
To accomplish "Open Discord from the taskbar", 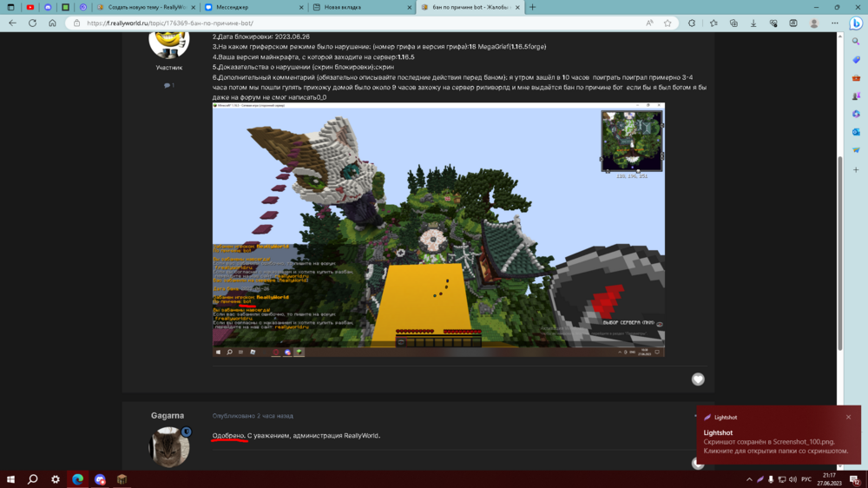I will [x=100, y=479].
